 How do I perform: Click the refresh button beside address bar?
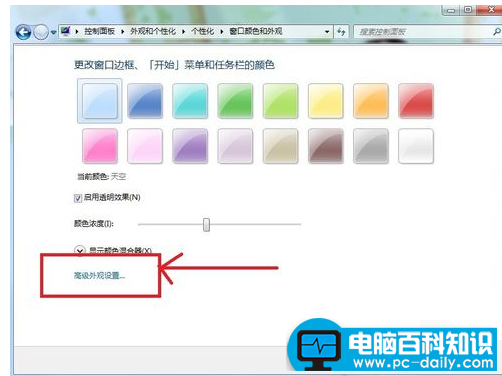pos(341,32)
